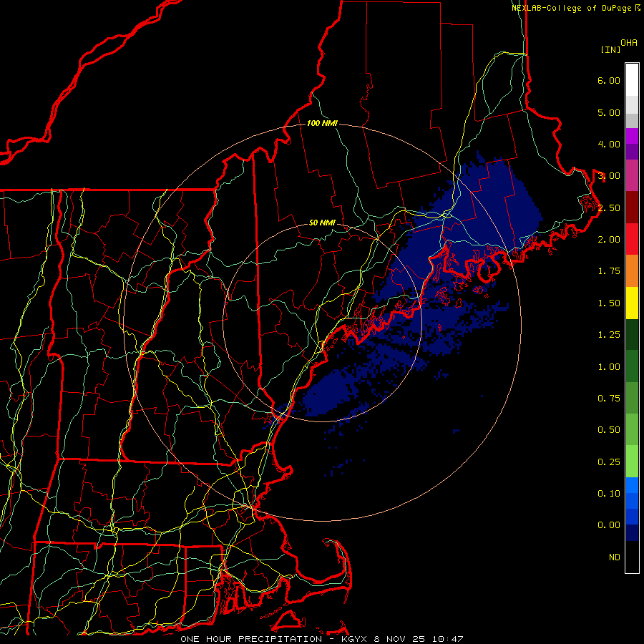
Task: Pick the lightest green legend swatch
Action: point(632,462)
